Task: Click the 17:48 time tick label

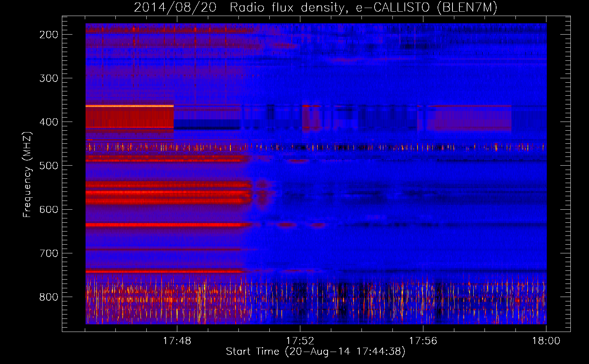Action: [177, 341]
